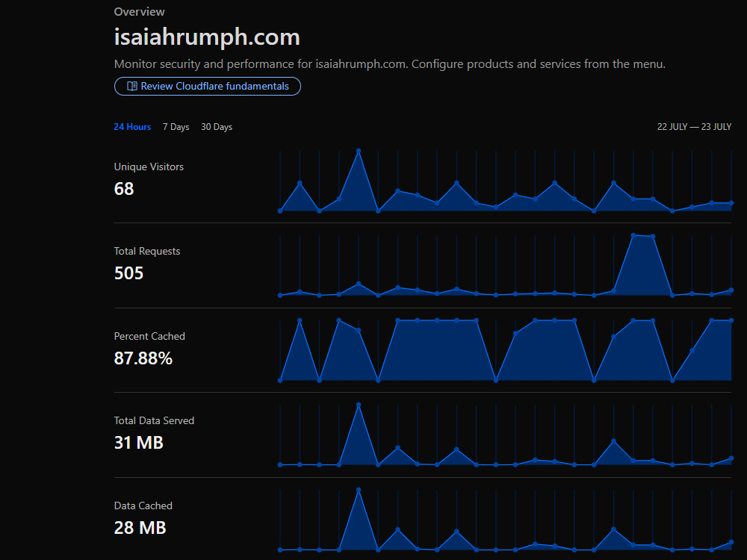
Task: Click the book icon in fundamentals button
Action: (132, 86)
